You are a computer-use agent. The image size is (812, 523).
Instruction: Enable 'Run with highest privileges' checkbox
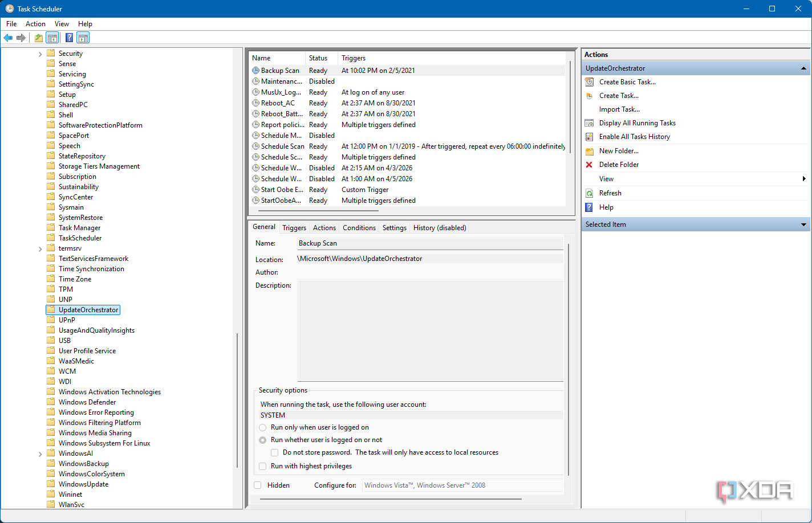coord(263,466)
